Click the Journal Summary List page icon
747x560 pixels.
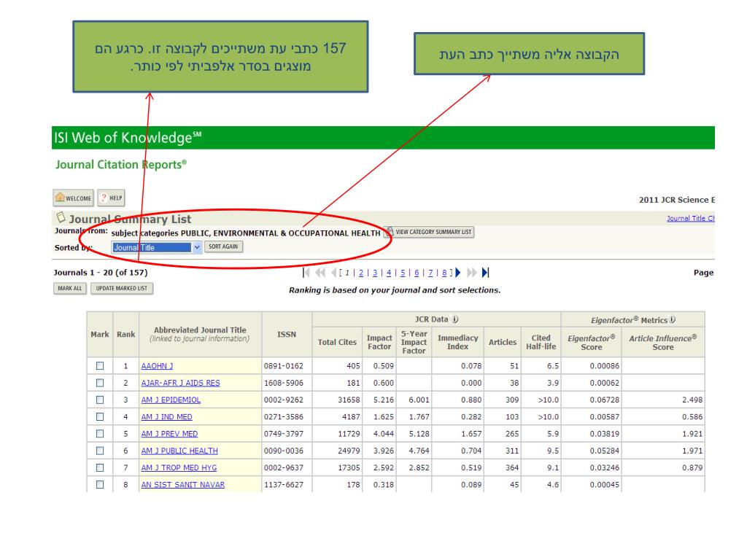[61, 217]
